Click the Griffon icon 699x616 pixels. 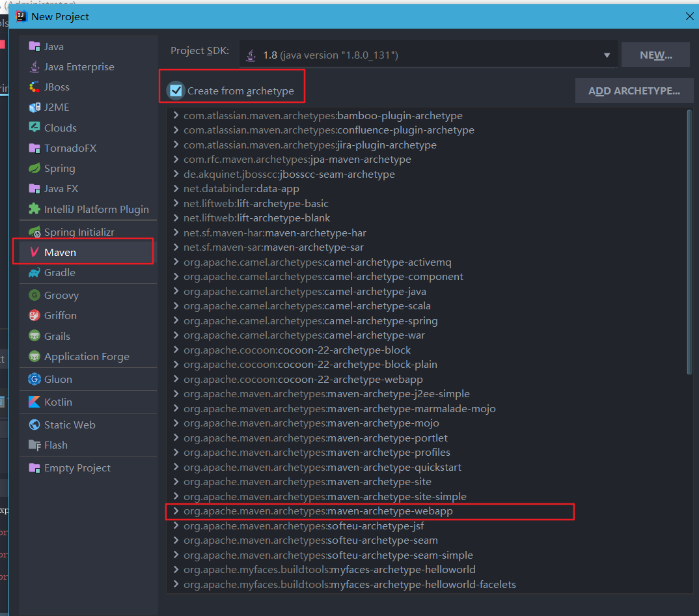(34, 315)
